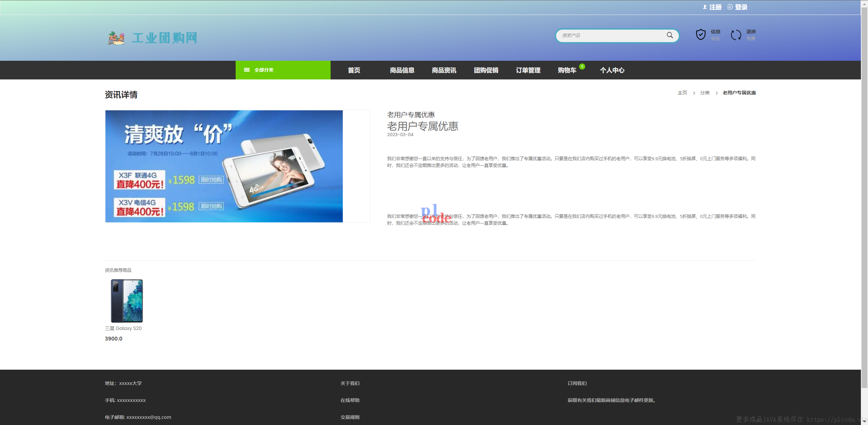Open 购物车 nav item
This screenshot has height=425, width=868.
[567, 70]
